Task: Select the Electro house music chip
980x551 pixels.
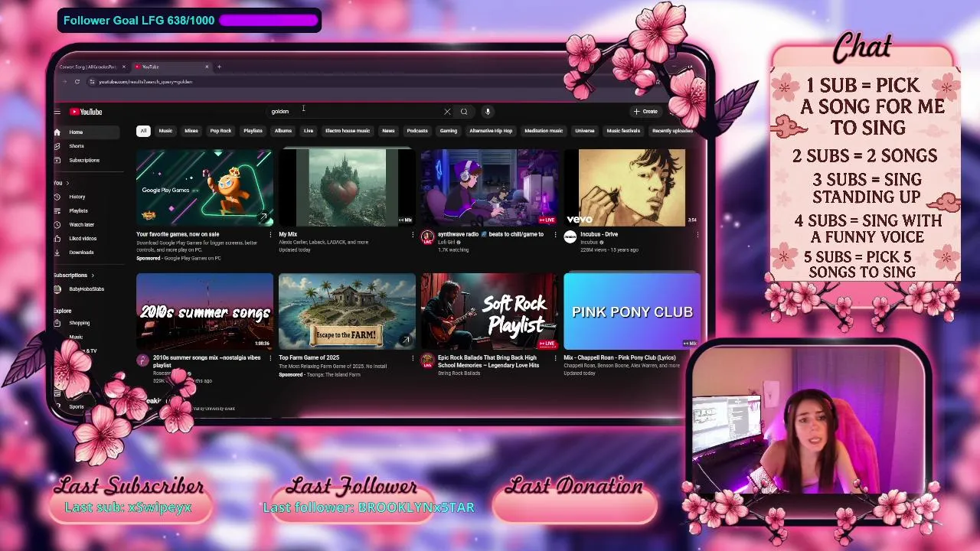Action: click(348, 131)
